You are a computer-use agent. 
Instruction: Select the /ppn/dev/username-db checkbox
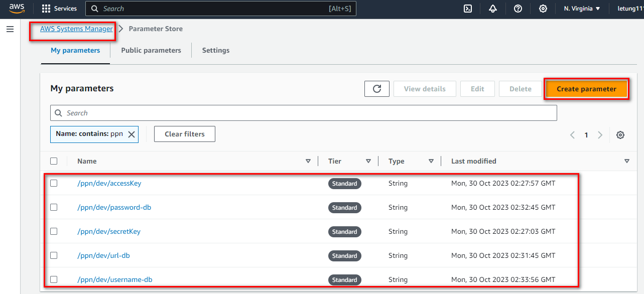[x=54, y=279]
